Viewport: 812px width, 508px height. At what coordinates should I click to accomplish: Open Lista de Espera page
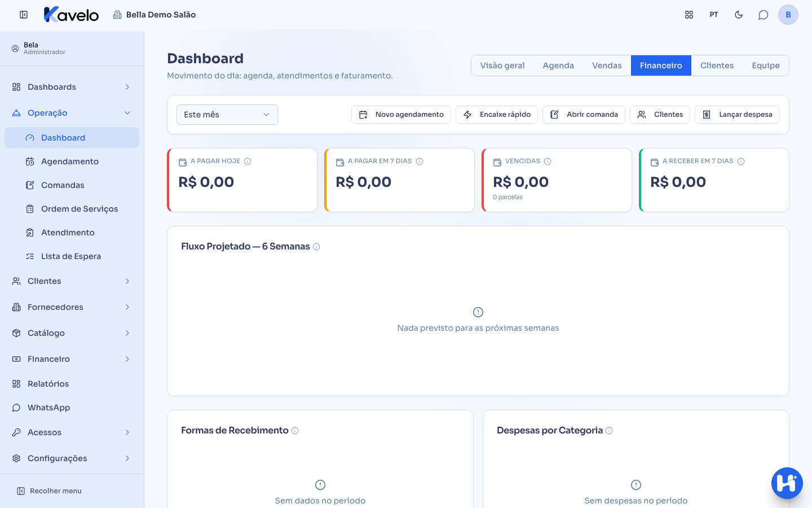point(72,256)
